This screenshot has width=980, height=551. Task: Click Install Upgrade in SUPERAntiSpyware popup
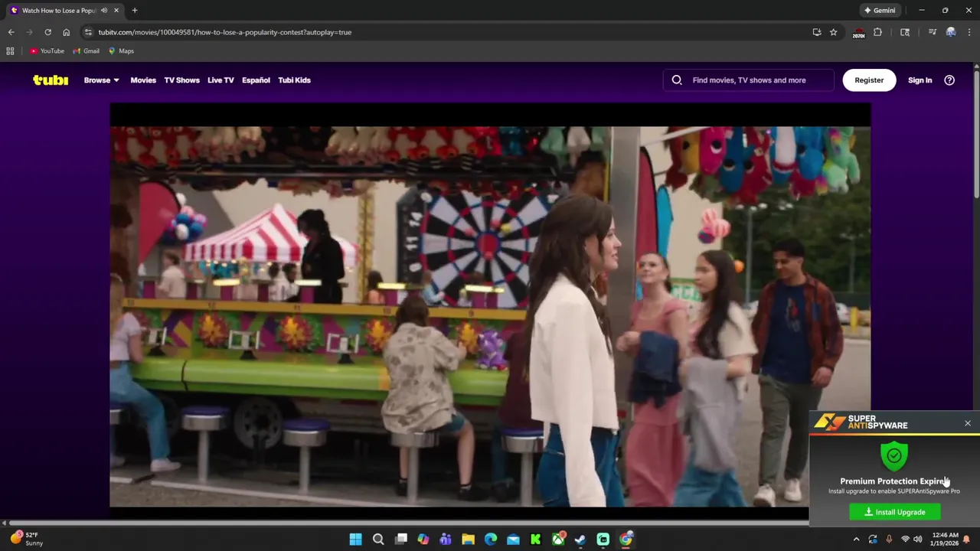(x=895, y=512)
